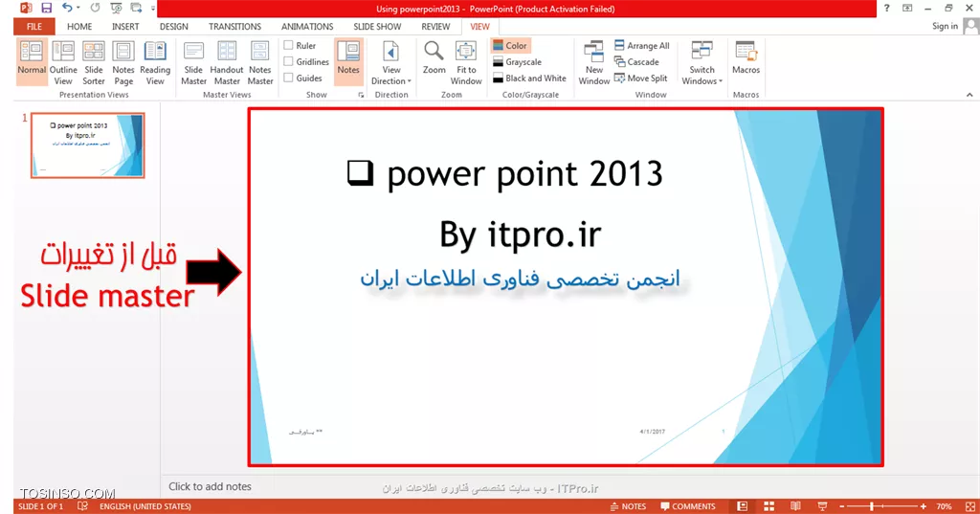
Task: Click Sign in link
Action: tap(945, 26)
